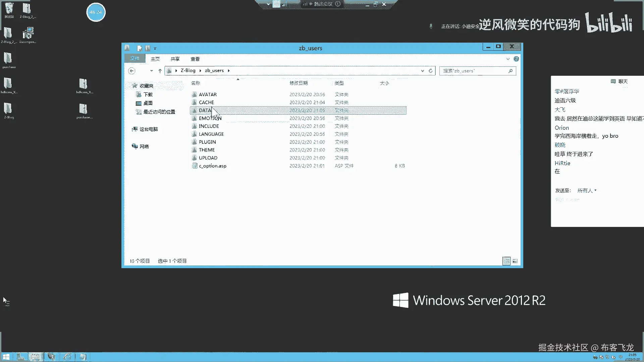
Task: Open the Windows Start button
Action: coord(6,357)
